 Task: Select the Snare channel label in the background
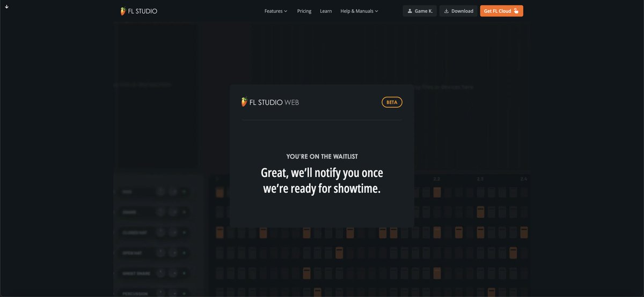pyautogui.click(x=129, y=212)
